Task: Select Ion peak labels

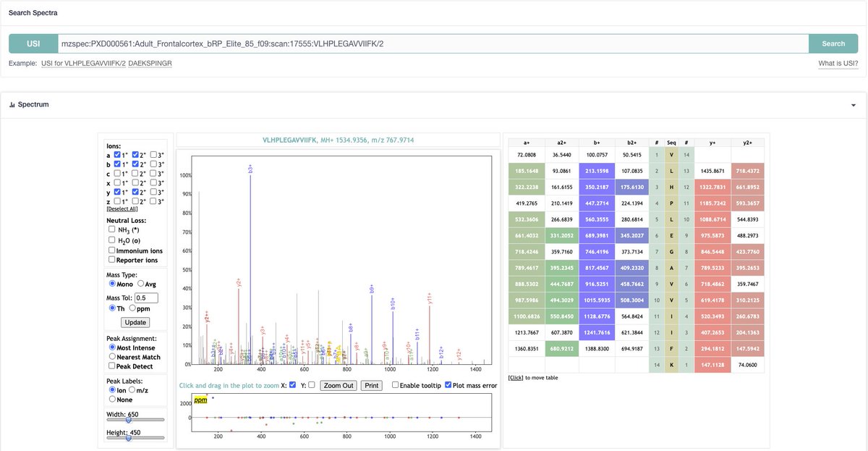Action: [x=112, y=390]
